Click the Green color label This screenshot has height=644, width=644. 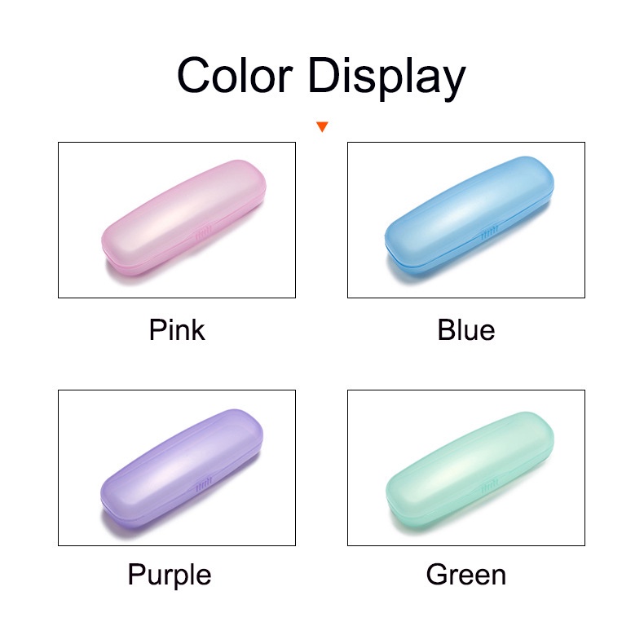(x=466, y=575)
